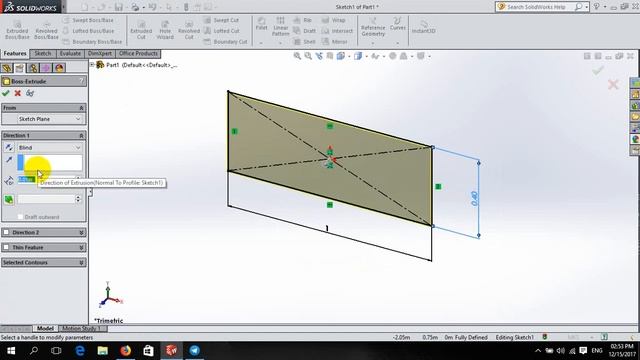
Task: Select Lofted Boss/Base command
Action: click(88, 31)
